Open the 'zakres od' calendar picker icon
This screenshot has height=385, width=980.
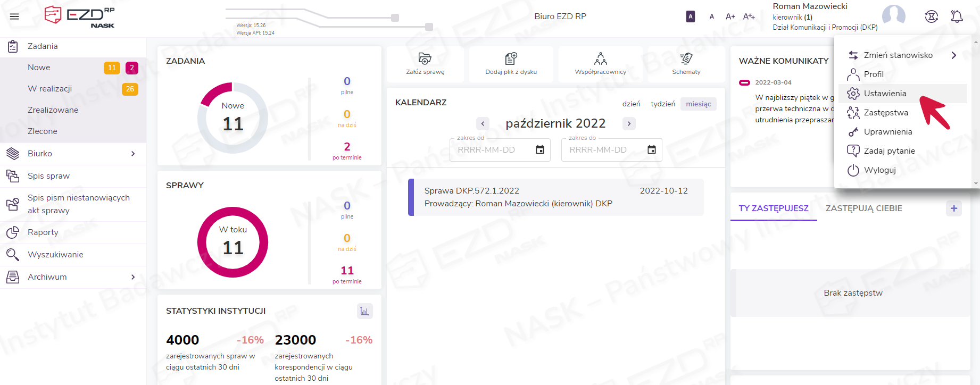click(x=539, y=150)
